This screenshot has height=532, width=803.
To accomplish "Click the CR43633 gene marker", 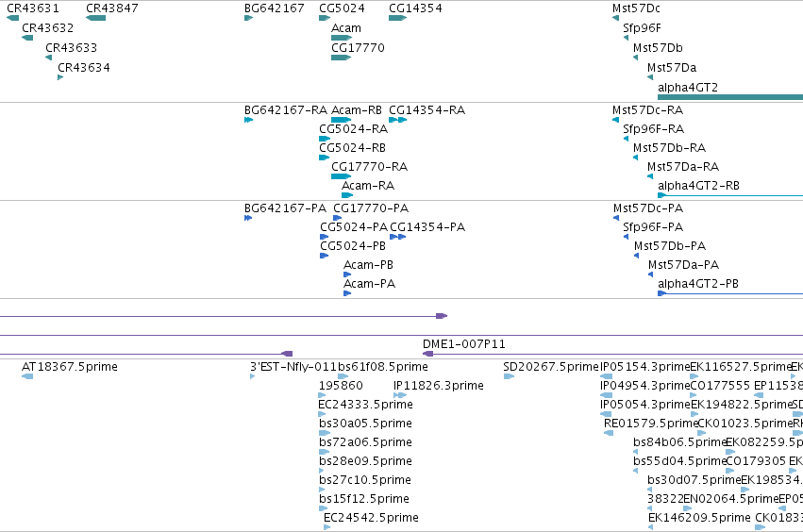I will [49, 58].
